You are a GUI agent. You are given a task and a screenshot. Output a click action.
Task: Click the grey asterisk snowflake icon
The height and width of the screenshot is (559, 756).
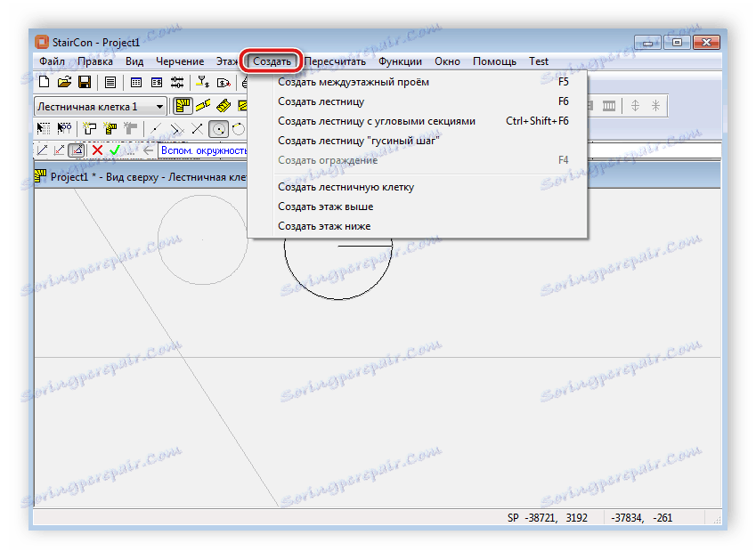655,106
